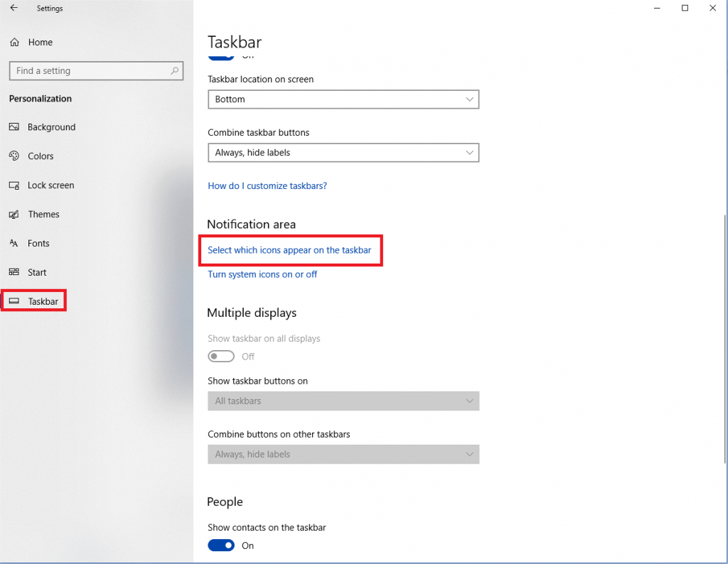
Task: Go to Lock screen settings
Action: 50,185
